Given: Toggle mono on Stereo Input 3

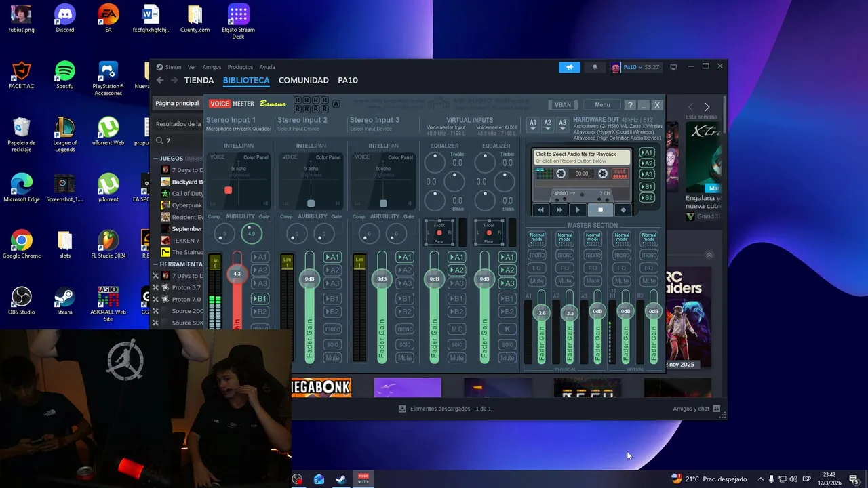Looking at the screenshot, I should (405, 329).
